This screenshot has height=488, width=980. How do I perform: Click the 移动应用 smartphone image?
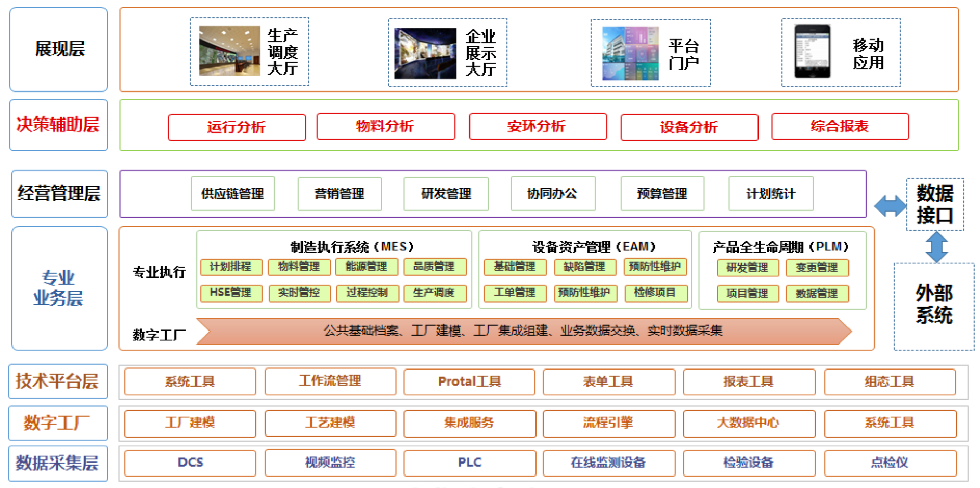pos(812,51)
